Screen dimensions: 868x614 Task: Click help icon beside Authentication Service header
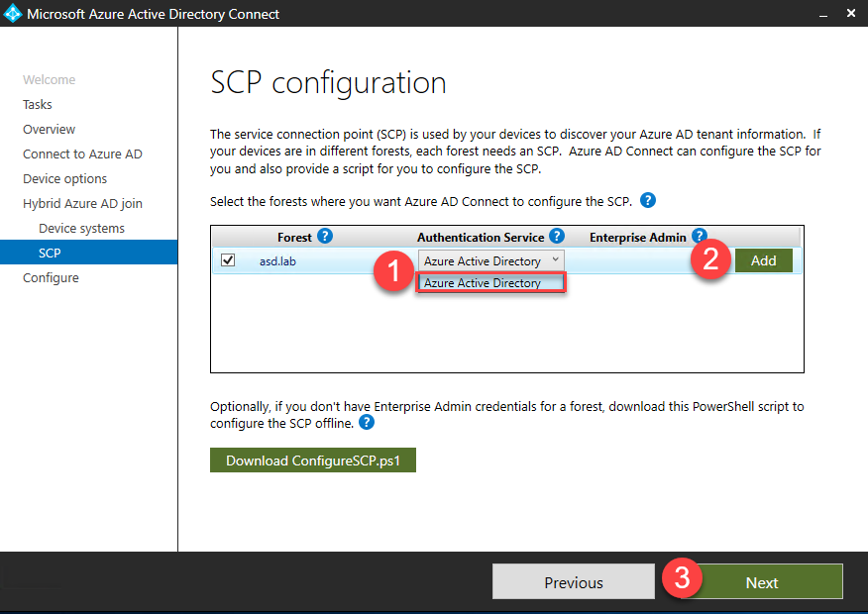tap(557, 237)
